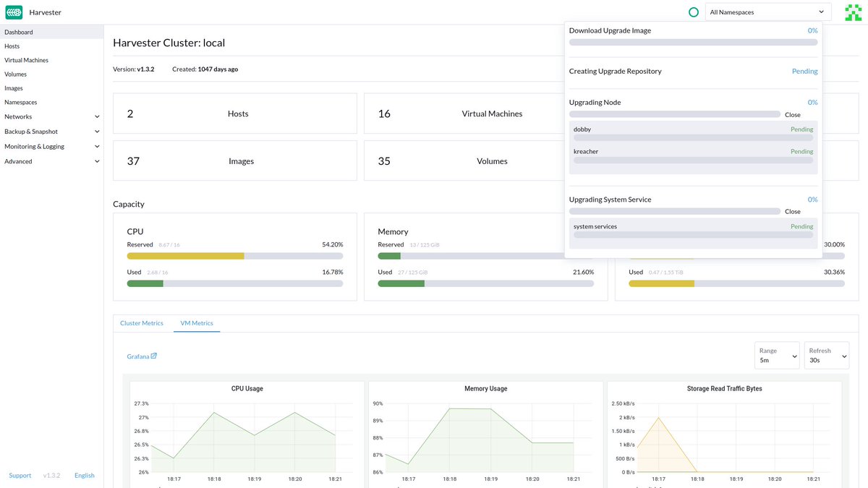868x488 pixels.
Task: Click the Memory Used progress bar
Action: click(x=486, y=283)
